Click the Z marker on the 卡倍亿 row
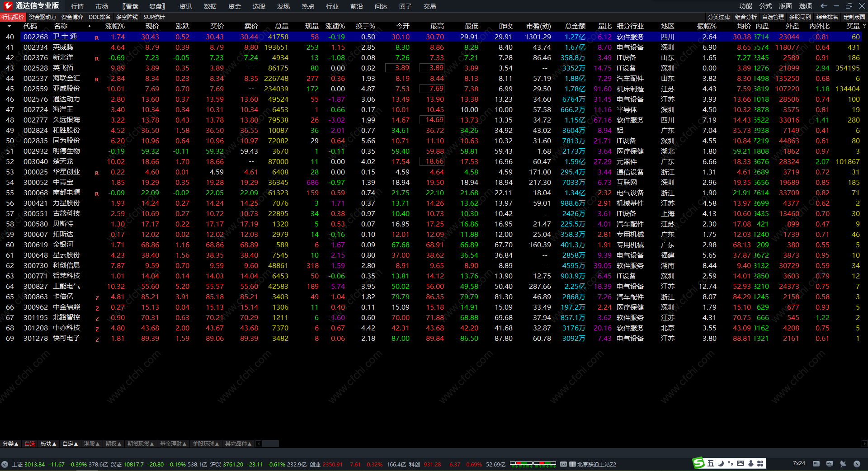 click(x=97, y=298)
